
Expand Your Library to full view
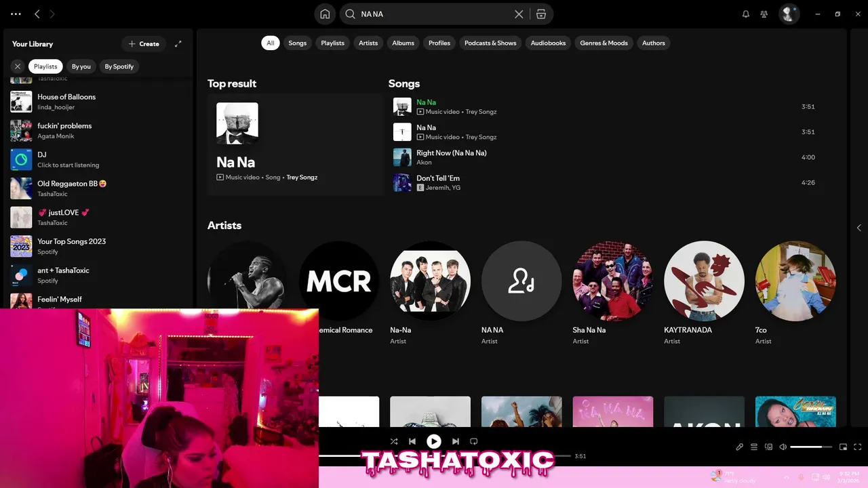[x=178, y=43]
